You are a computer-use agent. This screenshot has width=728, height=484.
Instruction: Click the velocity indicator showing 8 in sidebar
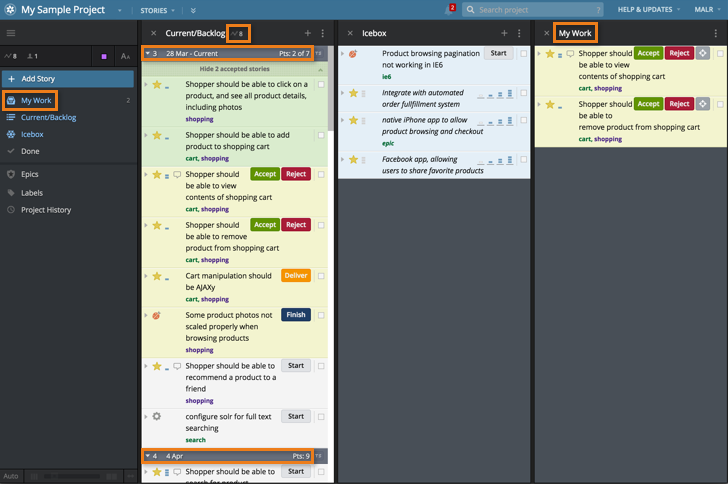(x=11, y=56)
